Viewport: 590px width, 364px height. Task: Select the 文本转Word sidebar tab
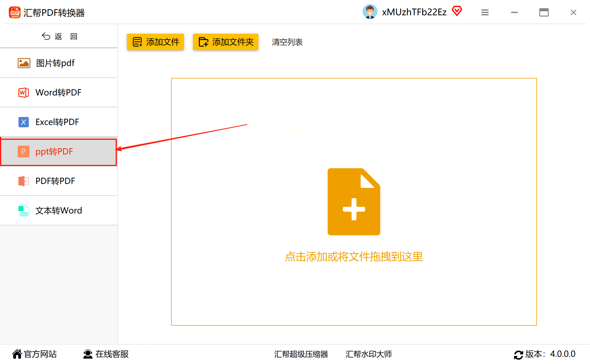pyautogui.click(x=59, y=210)
